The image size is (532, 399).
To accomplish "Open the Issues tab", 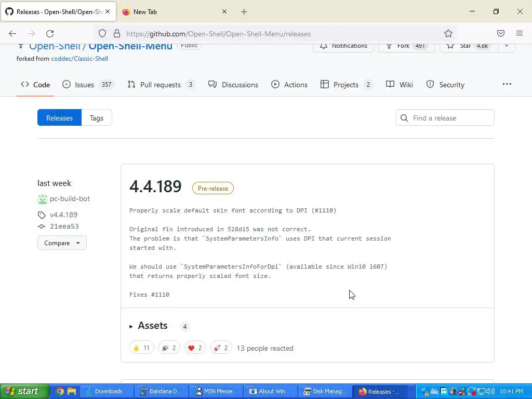I will pos(88,85).
